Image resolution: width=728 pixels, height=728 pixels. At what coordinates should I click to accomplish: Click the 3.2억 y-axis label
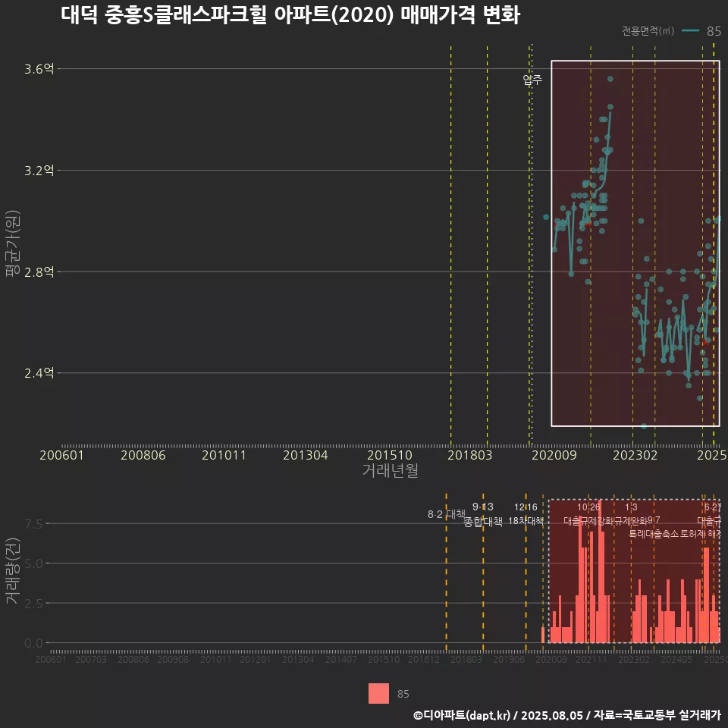point(39,171)
